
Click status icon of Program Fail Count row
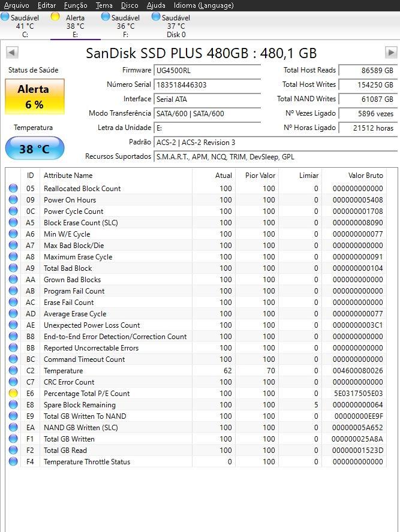[13, 291]
